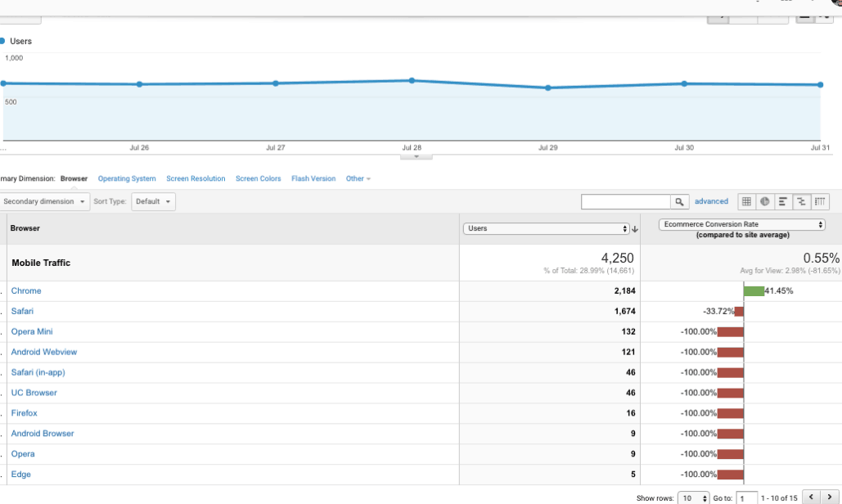
Task: Switch to the performance bar view
Action: [x=783, y=201]
